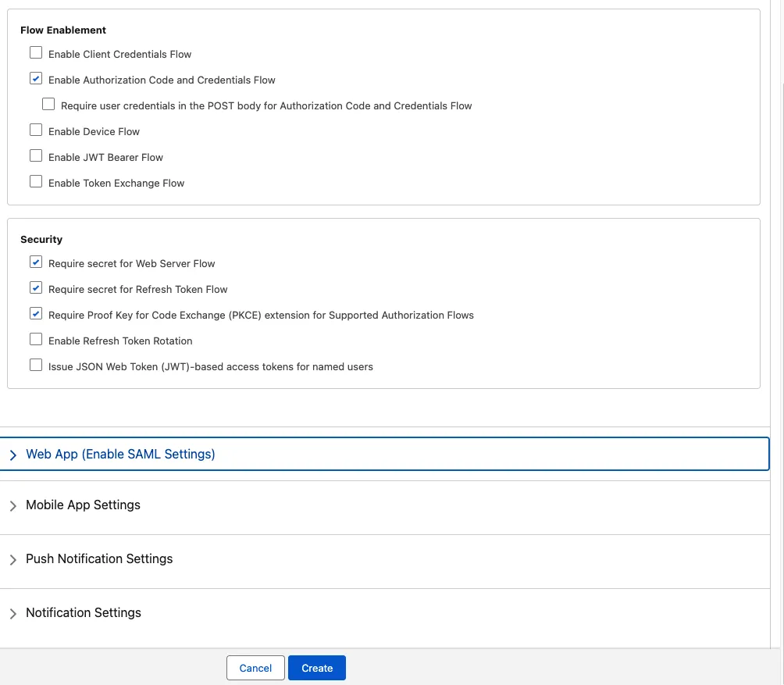
Task: Check Require user credentials in the POST body
Action: click(x=48, y=103)
